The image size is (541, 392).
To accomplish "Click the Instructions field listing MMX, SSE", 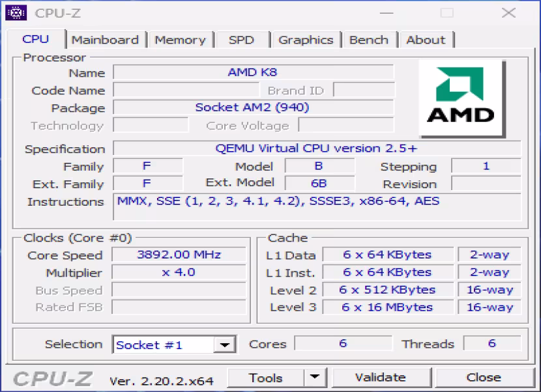I will pyautogui.click(x=317, y=206).
